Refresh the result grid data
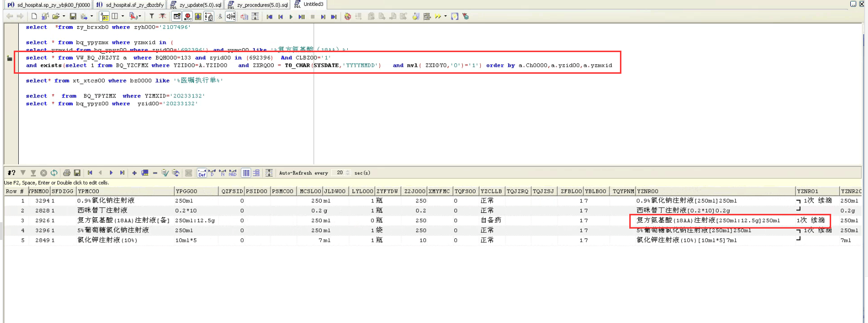 pos(54,173)
